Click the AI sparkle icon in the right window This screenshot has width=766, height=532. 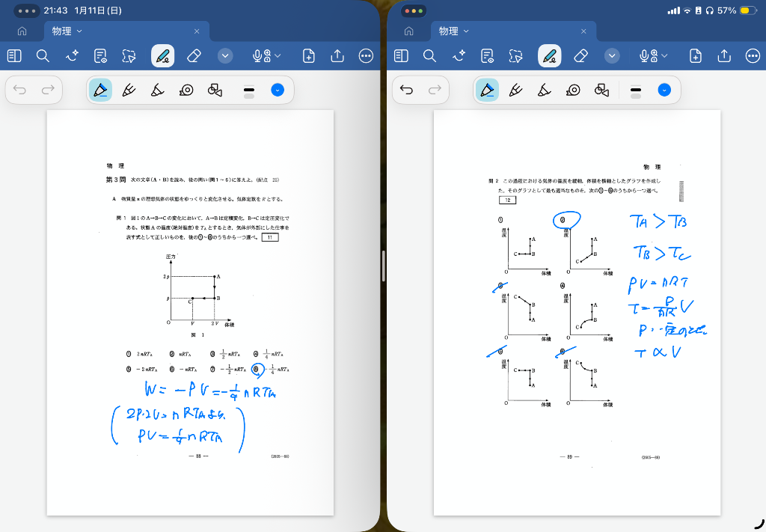(x=458, y=56)
